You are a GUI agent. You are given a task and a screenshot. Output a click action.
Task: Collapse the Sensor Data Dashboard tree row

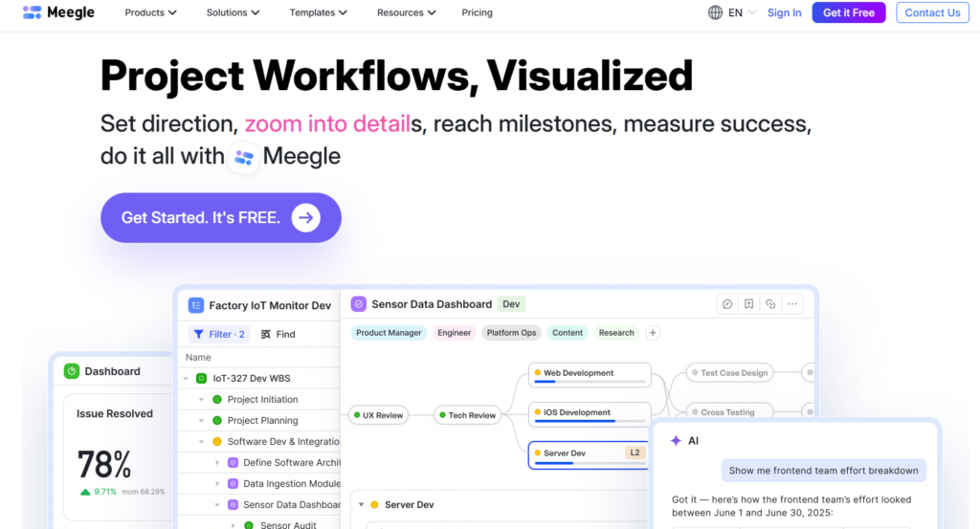click(217, 505)
